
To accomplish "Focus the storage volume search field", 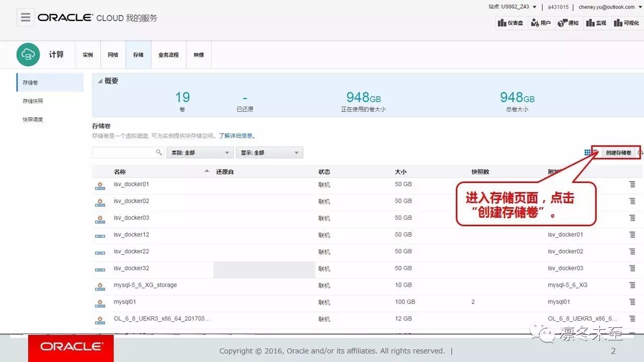I will click(123, 152).
